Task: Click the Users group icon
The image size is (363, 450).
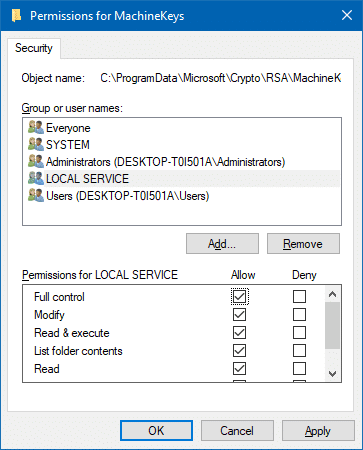Action: pos(36,195)
